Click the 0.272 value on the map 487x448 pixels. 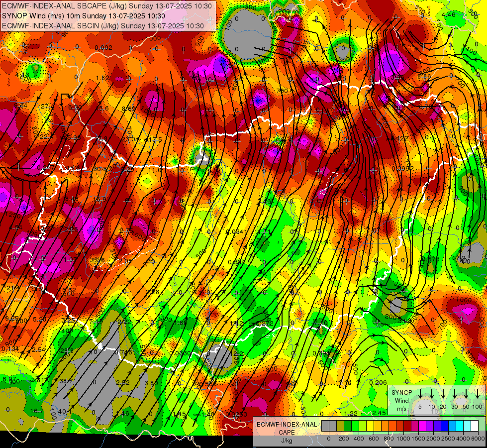pos(265,324)
